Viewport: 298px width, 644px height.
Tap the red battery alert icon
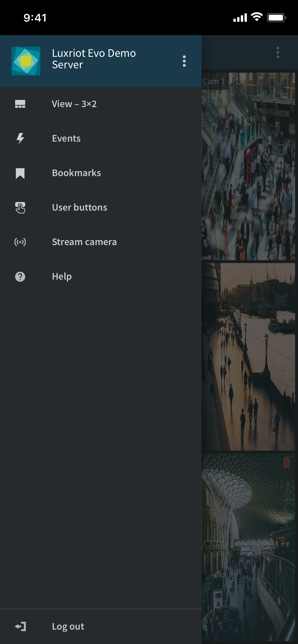[286, 462]
